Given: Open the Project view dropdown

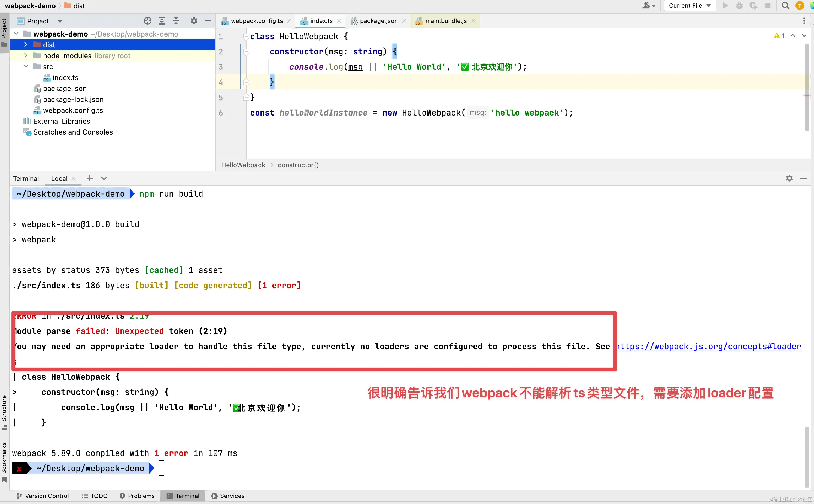Looking at the screenshot, I should pyautogui.click(x=60, y=21).
